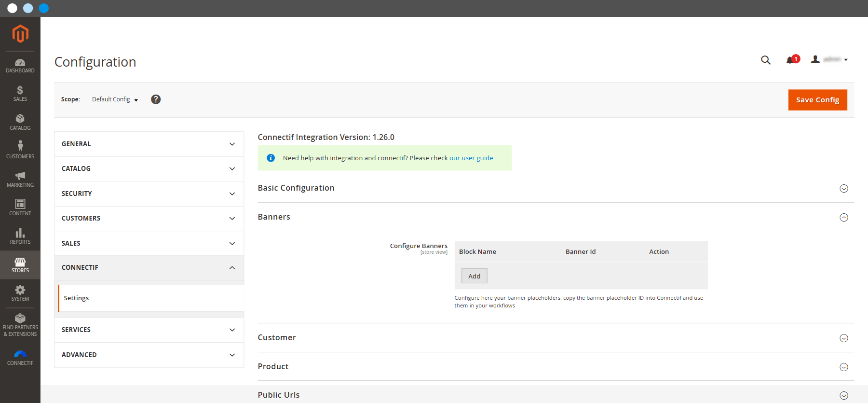Collapse the Banners group
The width and height of the screenshot is (868, 403).
[556, 217]
